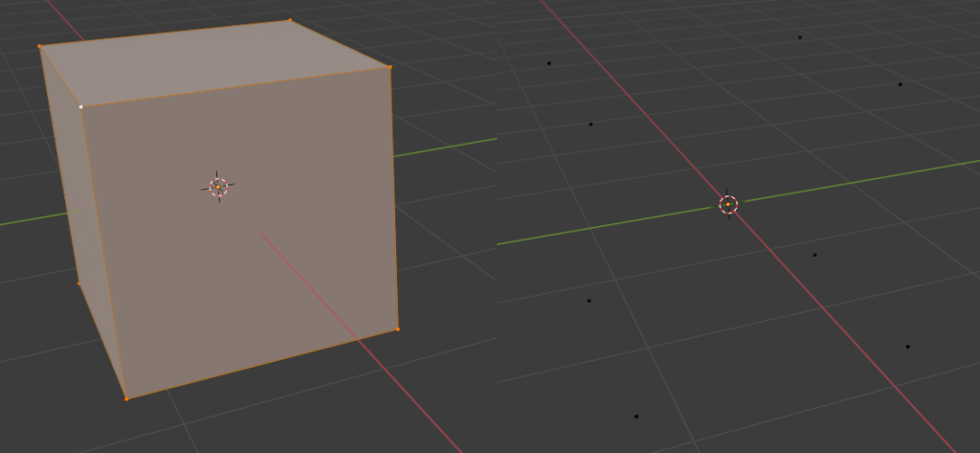Image resolution: width=980 pixels, height=453 pixels.
Task: Select the topmost loose vertex in right viewport
Action: [800, 37]
